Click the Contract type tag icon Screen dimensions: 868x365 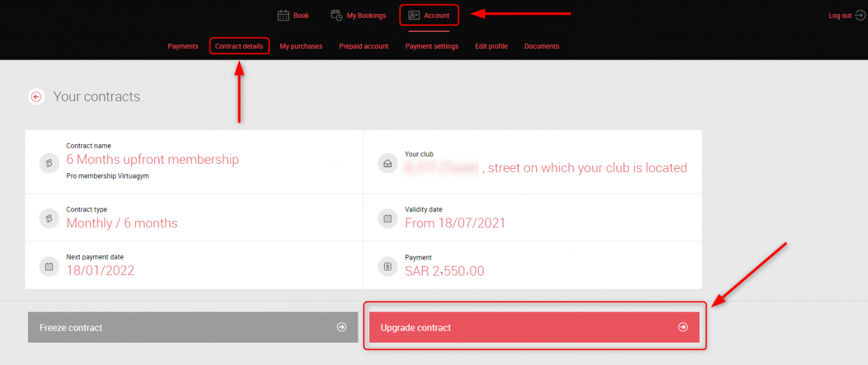(49, 218)
